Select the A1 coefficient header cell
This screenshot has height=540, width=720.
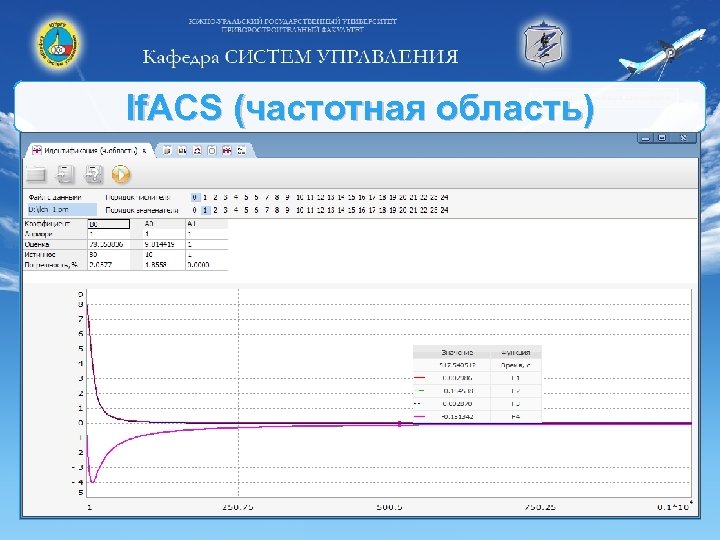(x=207, y=224)
